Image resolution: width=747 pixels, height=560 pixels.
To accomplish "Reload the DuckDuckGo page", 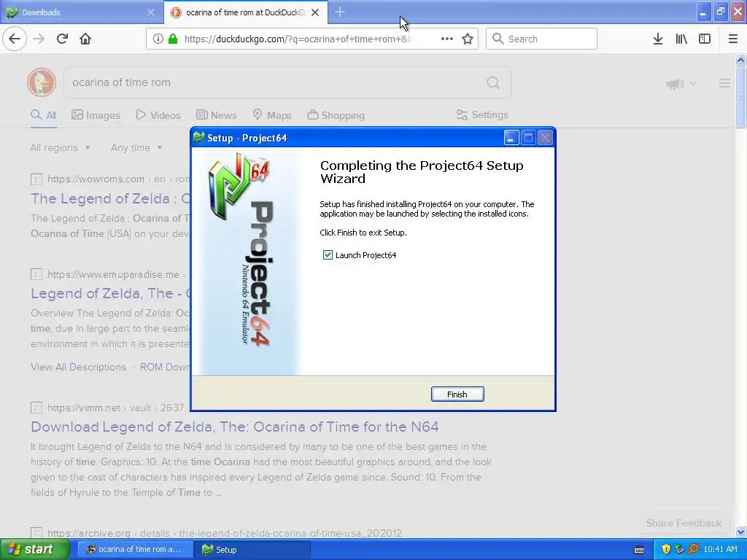I will 62,39.
